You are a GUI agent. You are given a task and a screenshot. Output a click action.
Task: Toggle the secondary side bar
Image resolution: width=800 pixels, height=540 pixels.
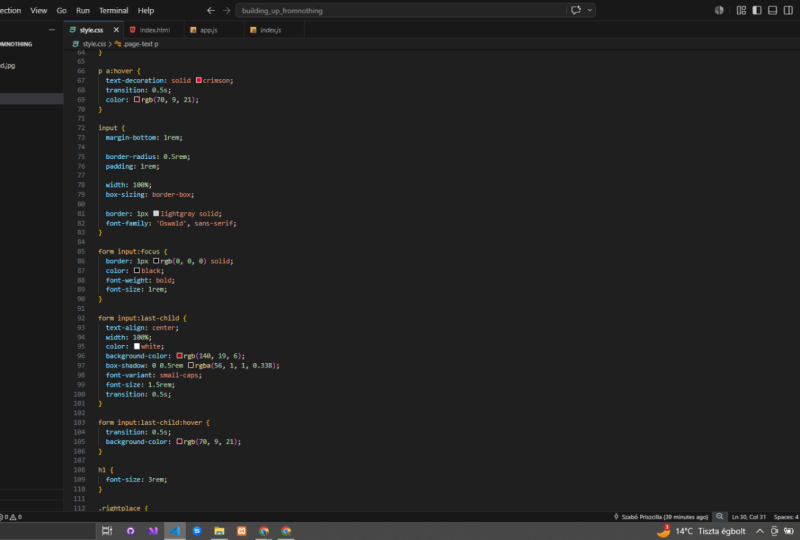click(788, 10)
